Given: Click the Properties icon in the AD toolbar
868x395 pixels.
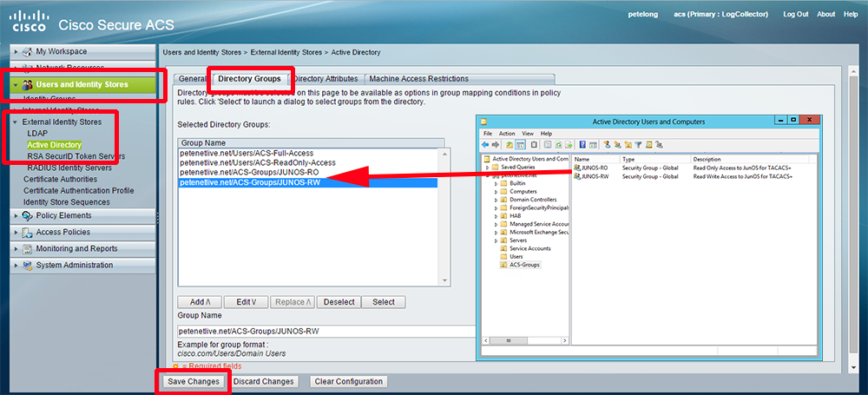Looking at the screenshot, I should coord(548,145).
